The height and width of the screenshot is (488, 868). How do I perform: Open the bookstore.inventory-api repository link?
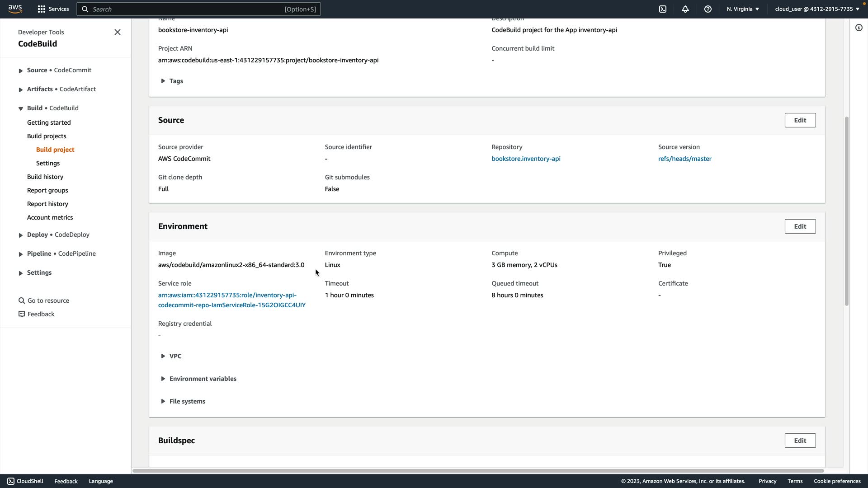click(526, 159)
